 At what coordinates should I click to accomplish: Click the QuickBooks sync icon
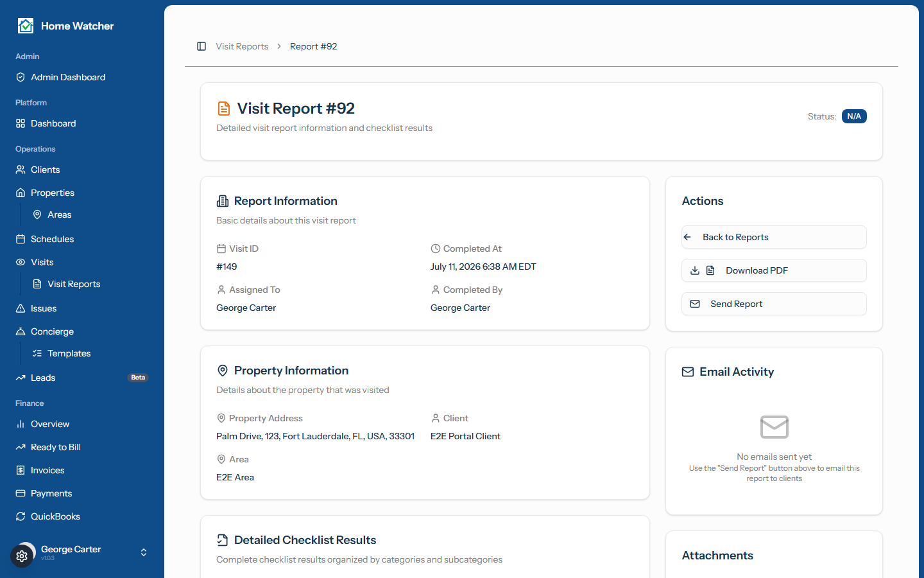point(21,516)
